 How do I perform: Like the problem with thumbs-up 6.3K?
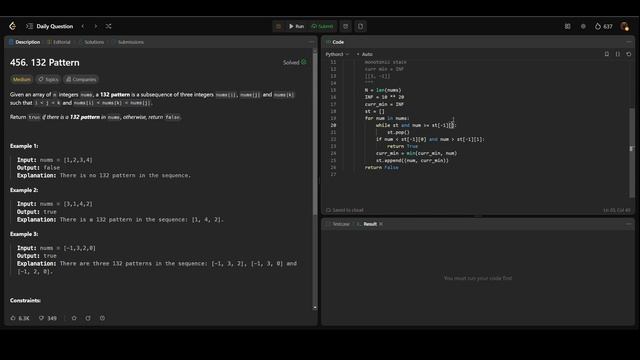pyautogui.click(x=20, y=318)
